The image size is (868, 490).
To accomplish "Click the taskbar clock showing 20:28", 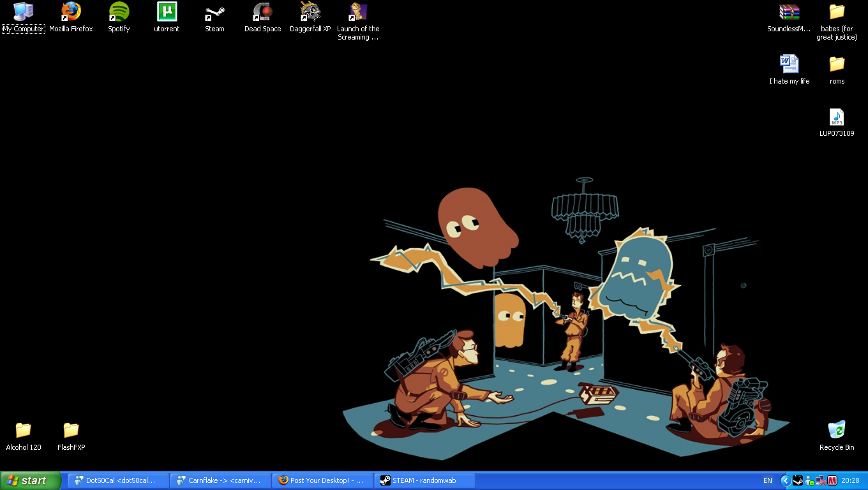I will [850, 480].
